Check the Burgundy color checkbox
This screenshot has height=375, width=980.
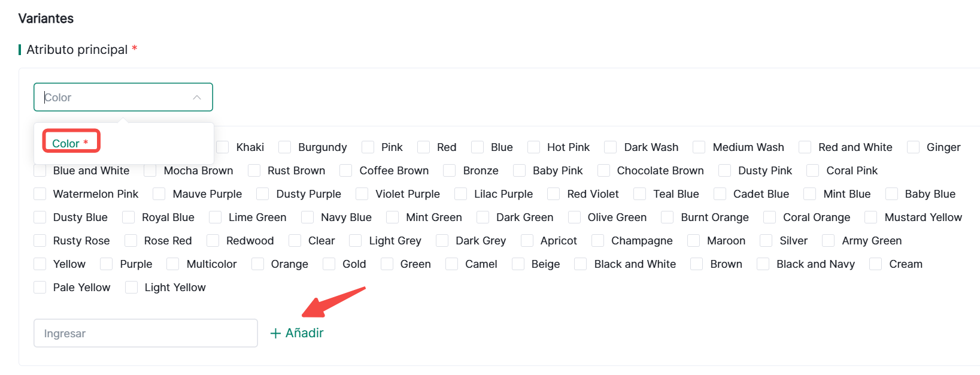click(x=285, y=147)
